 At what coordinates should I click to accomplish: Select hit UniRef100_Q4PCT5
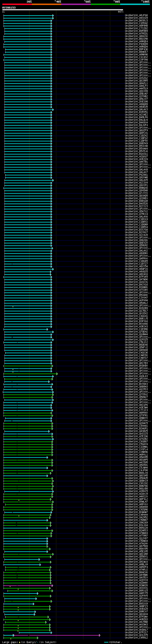pyautogui.click(x=136, y=593)
